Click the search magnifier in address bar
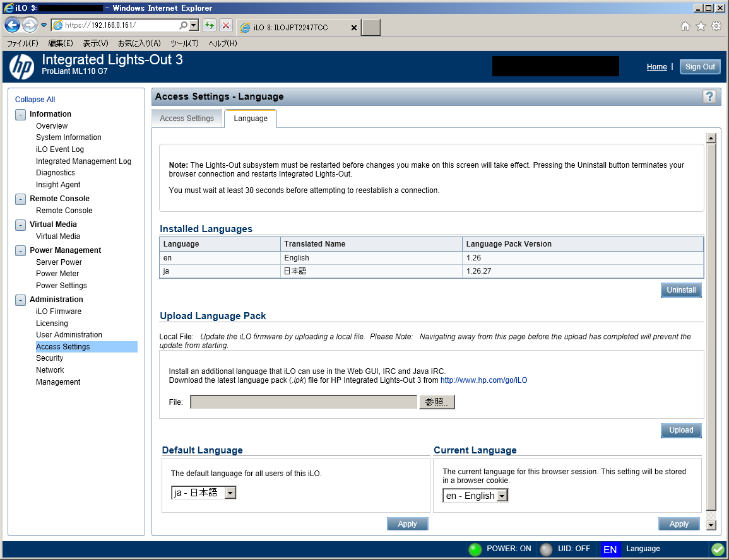729x560 pixels. (184, 25)
